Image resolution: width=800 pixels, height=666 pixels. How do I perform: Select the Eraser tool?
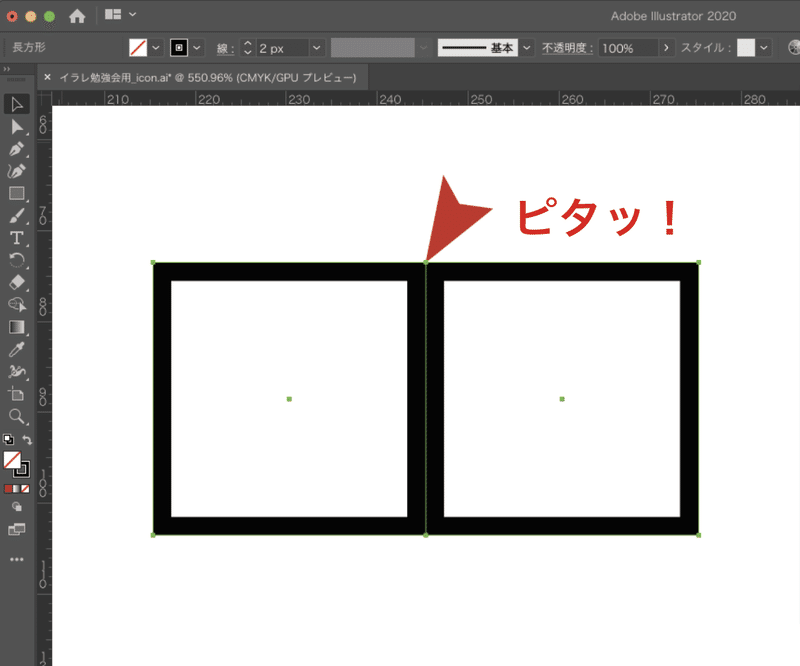point(17,282)
